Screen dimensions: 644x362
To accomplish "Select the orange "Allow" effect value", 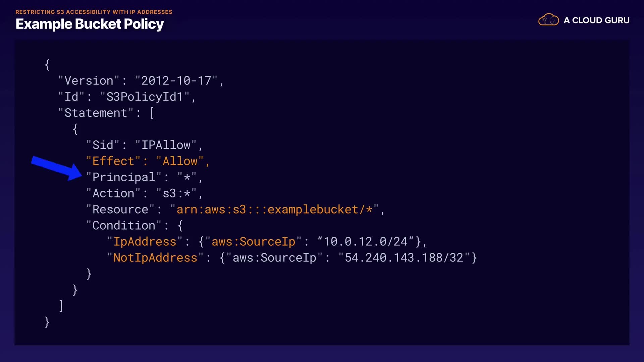I will point(180,161).
